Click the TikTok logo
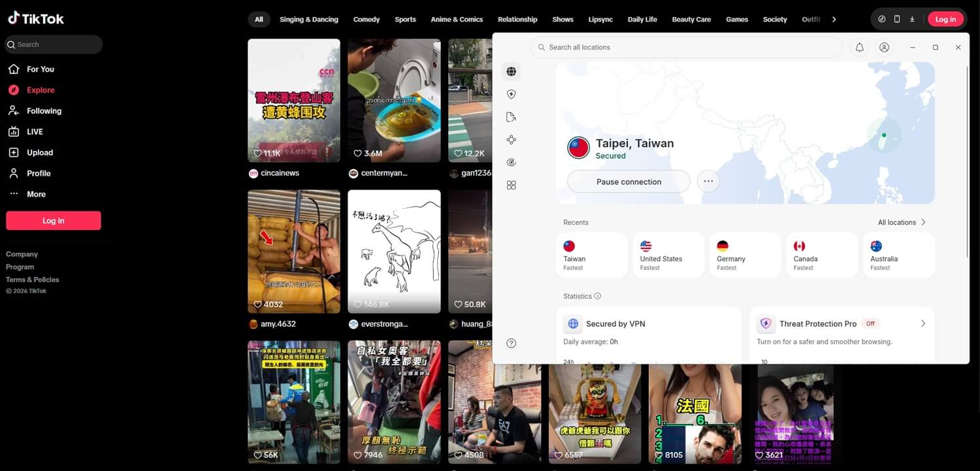Viewport: 980px width, 471px height. point(36,18)
